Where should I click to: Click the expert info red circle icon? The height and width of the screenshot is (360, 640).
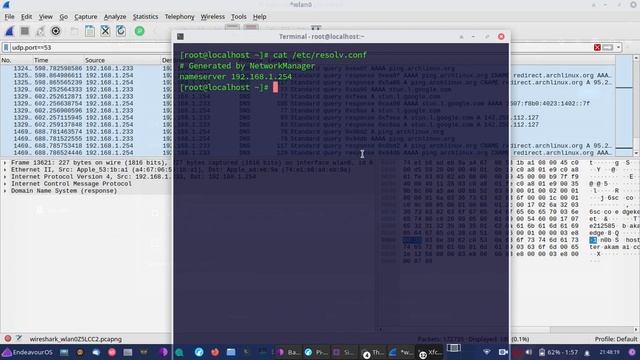(7, 339)
